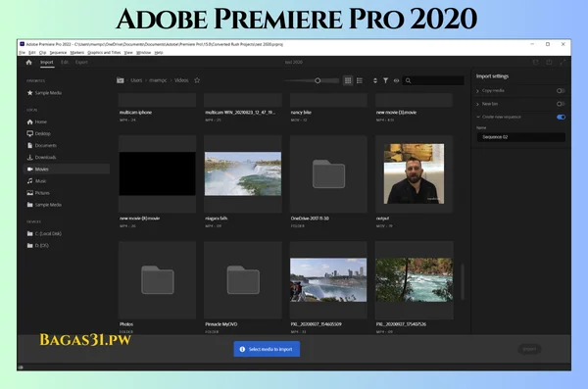
Task: Click the folder icon in breadcrumb path
Action: pos(121,80)
